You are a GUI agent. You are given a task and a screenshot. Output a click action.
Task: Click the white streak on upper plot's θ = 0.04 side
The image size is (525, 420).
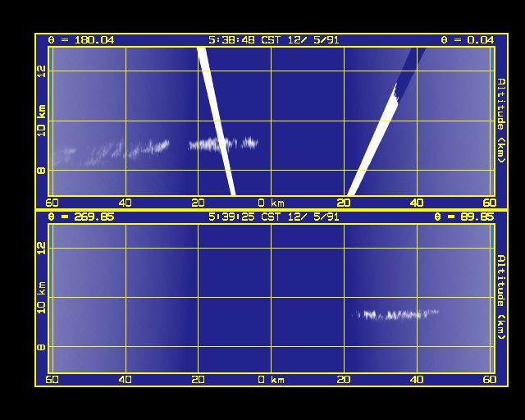pyautogui.click(x=373, y=139)
